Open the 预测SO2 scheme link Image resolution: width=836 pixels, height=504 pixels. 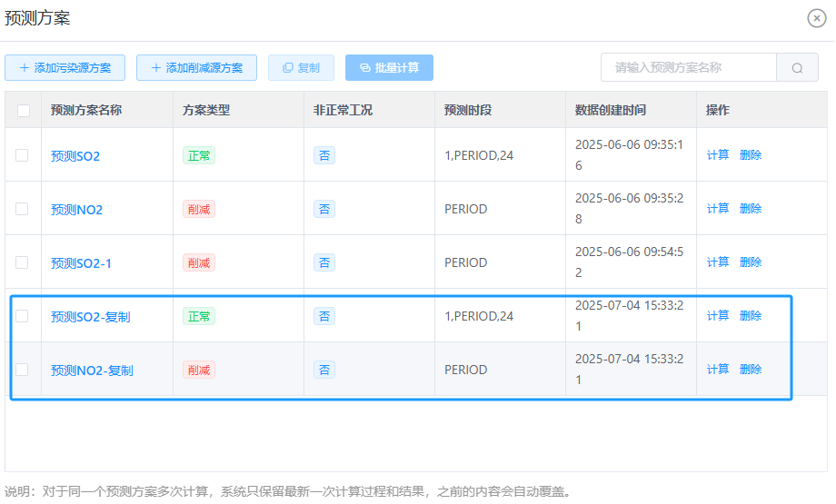(x=75, y=156)
